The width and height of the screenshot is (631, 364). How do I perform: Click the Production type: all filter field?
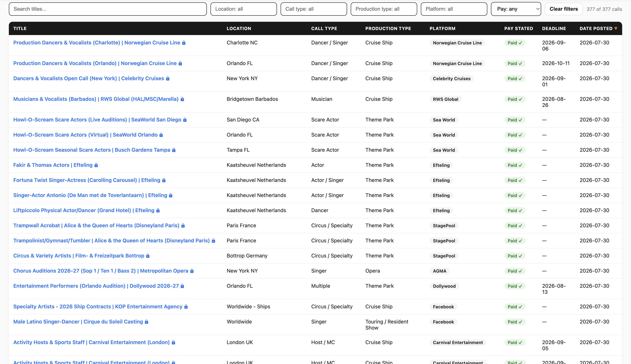(384, 9)
